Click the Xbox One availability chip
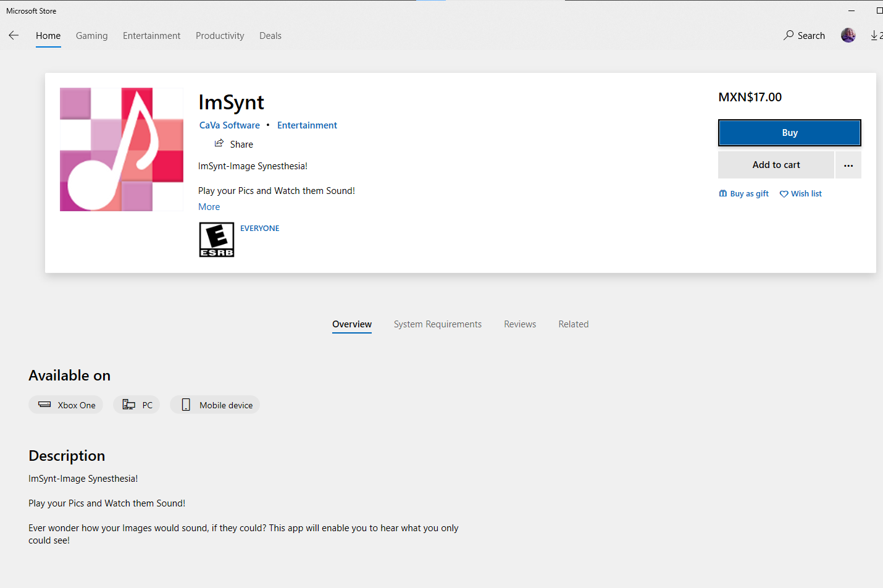 [66, 405]
